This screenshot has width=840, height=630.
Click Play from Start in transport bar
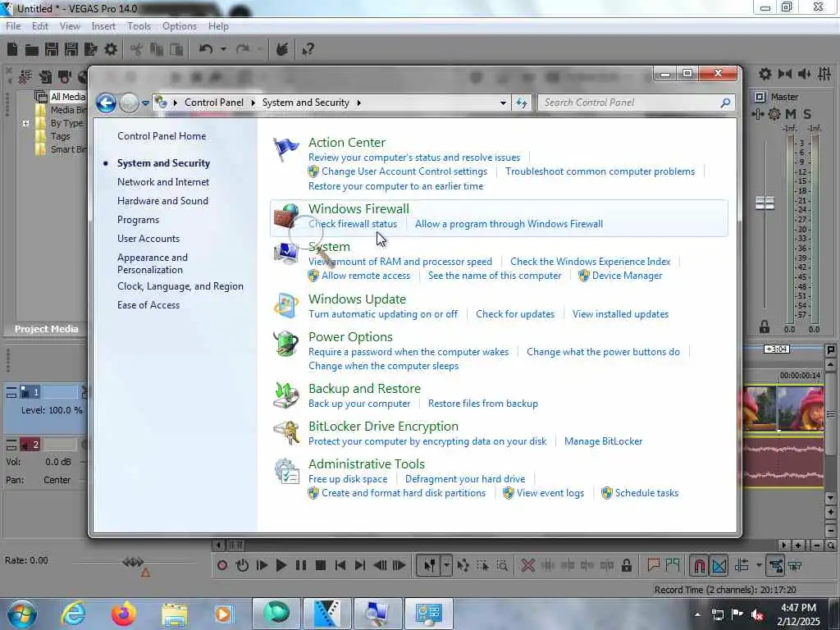[x=262, y=565]
